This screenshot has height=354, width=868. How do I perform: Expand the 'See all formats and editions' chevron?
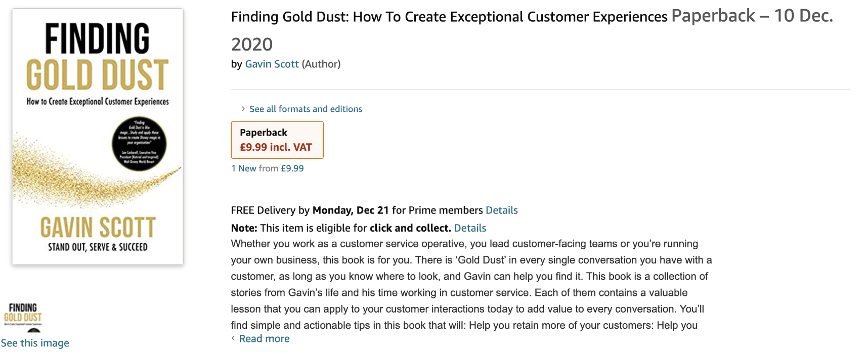[243, 109]
